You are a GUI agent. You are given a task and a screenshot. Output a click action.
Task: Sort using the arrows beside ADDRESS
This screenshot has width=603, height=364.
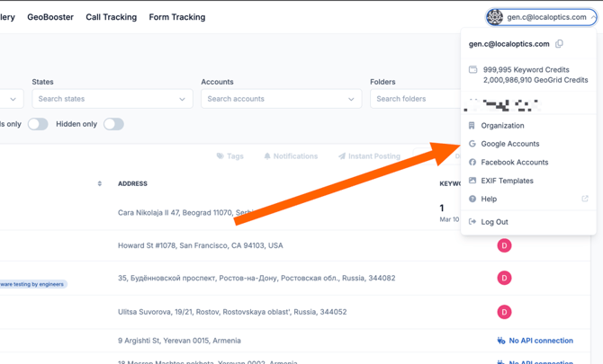point(100,183)
